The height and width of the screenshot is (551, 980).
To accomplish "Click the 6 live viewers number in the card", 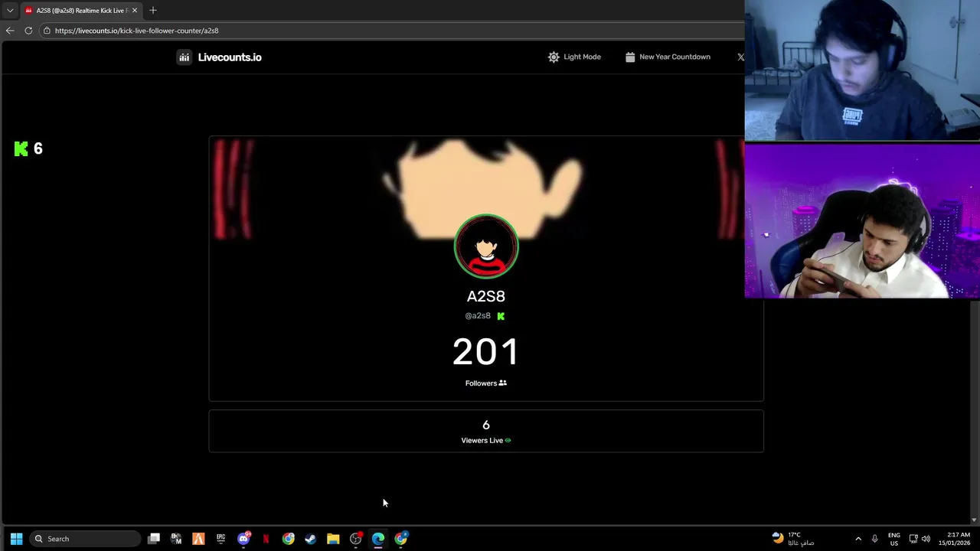I will click(x=486, y=425).
